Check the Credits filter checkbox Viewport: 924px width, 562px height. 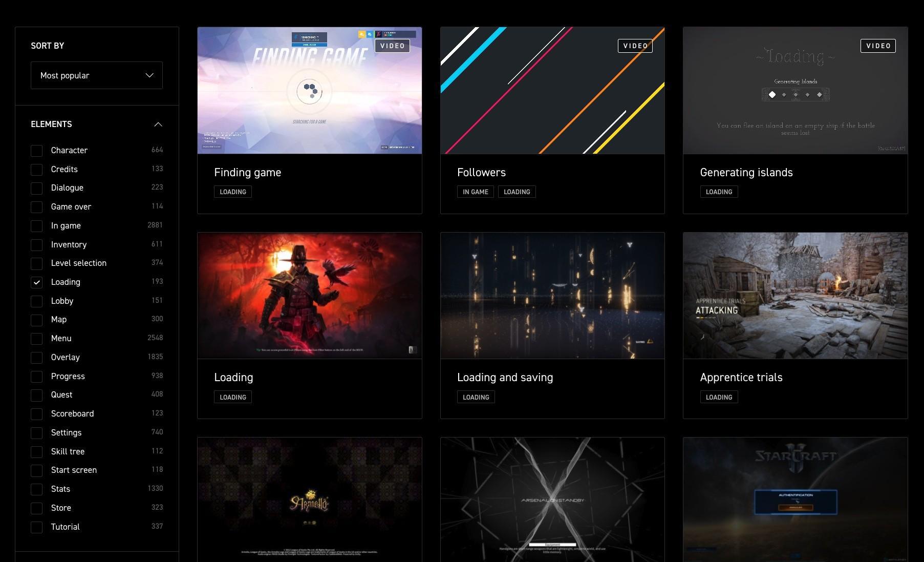click(x=36, y=170)
